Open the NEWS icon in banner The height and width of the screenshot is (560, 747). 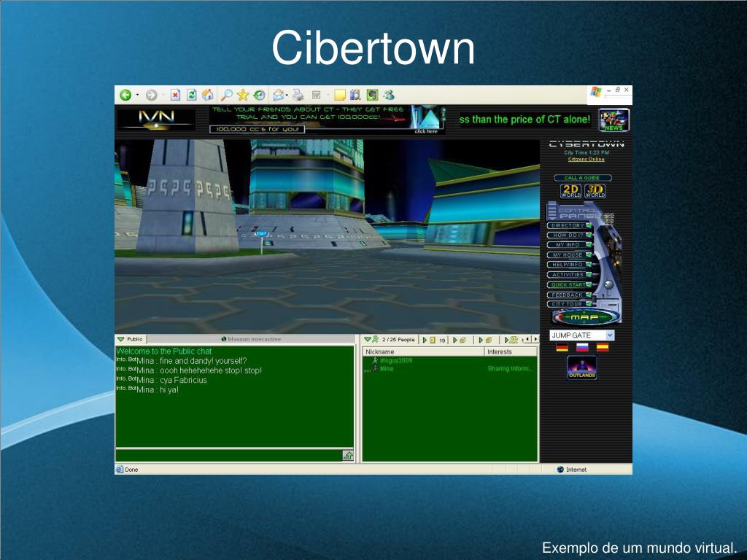click(x=614, y=120)
